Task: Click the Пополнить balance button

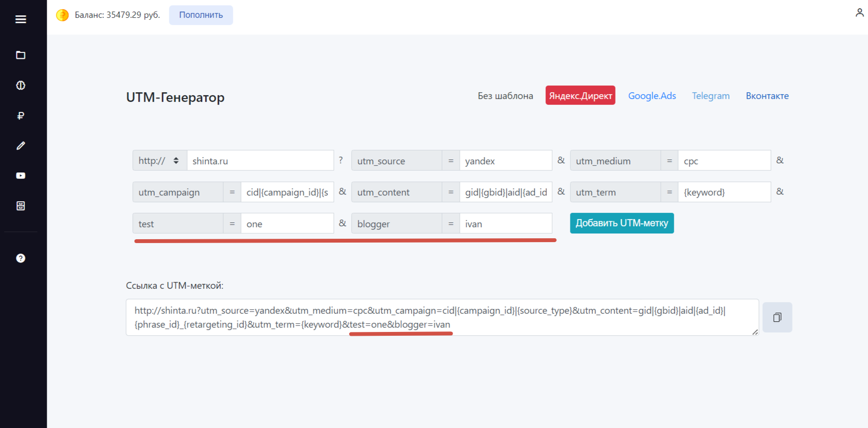Action: click(201, 15)
